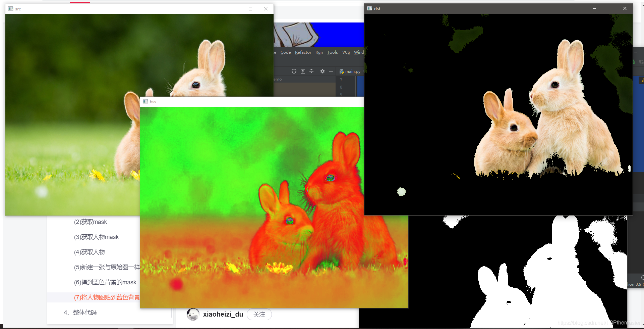Close the src image window

pyautogui.click(x=266, y=9)
